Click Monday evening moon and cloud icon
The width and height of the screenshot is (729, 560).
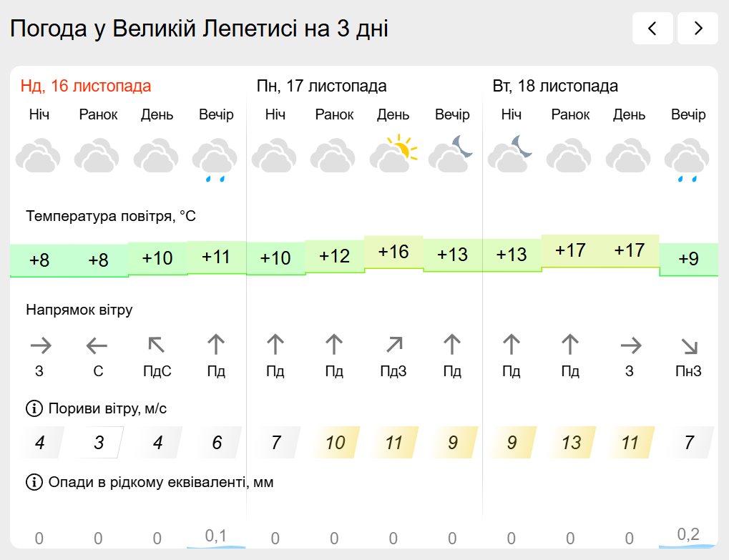(452, 154)
